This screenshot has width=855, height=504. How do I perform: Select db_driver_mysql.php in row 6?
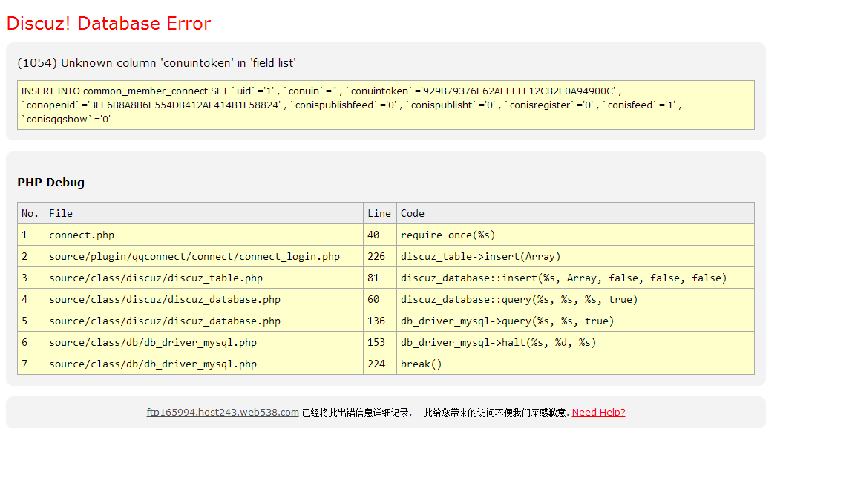coord(204,342)
